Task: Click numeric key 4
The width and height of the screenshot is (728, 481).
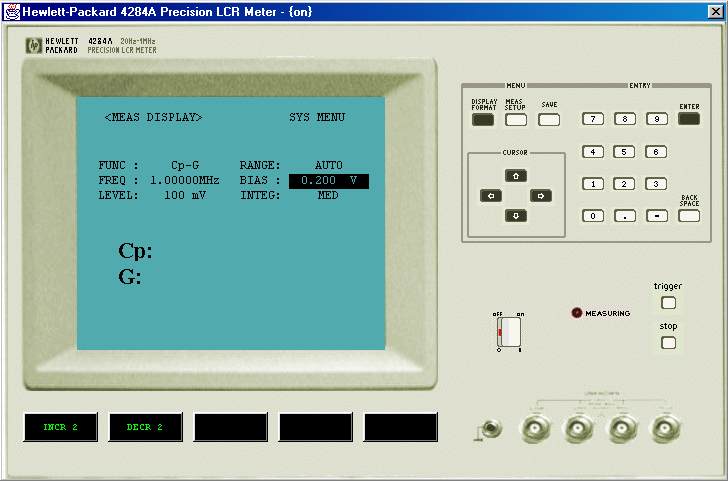Action: [593, 152]
